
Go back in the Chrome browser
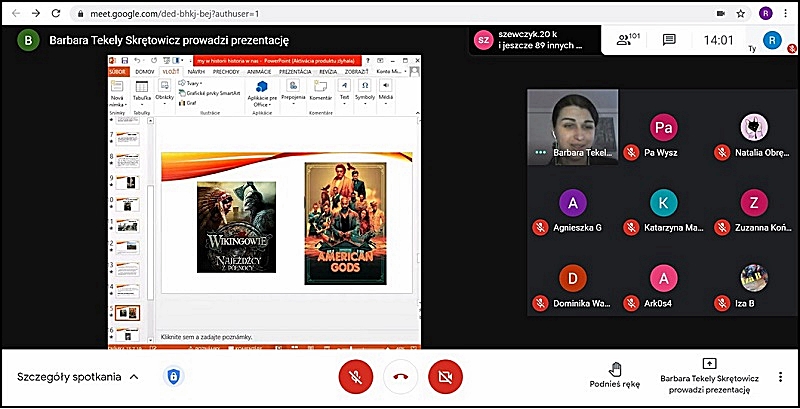[16, 13]
